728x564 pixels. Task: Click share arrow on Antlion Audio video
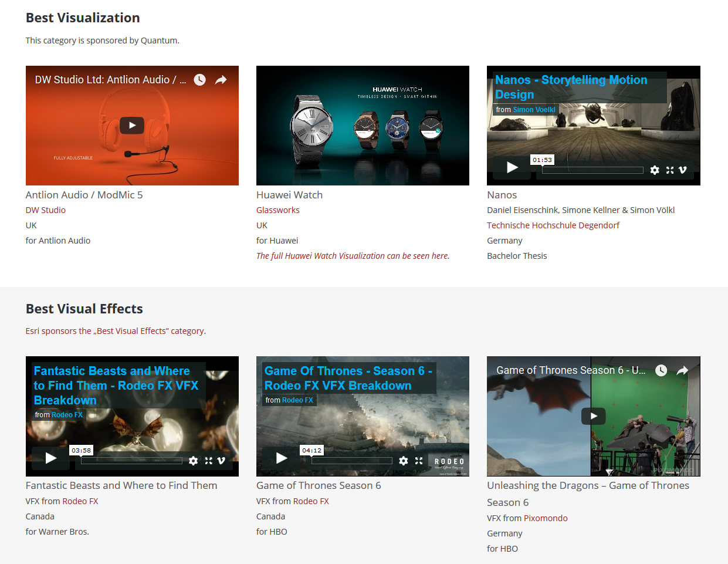pyautogui.click(x=221, y=80)
